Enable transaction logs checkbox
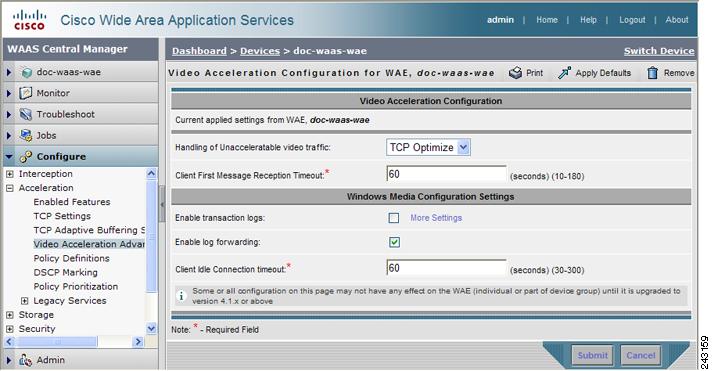The width and height of the screenshot is (712, 371). (394, 218)
